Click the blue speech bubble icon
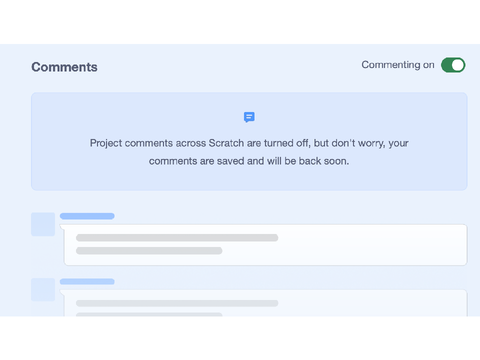The image size is (480, 360). coord(249,117)
